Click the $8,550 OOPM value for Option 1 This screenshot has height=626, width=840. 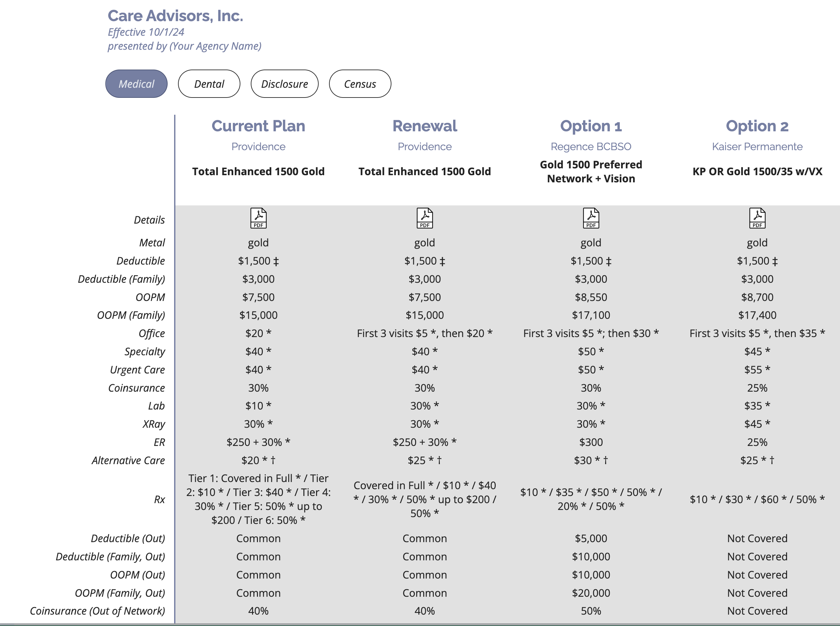[x=591, y=297]
